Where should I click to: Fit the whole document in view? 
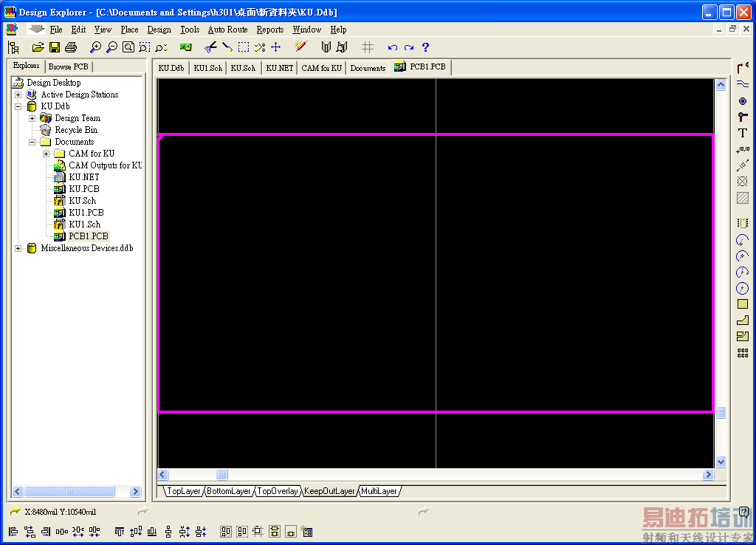[x=128, y=47]
